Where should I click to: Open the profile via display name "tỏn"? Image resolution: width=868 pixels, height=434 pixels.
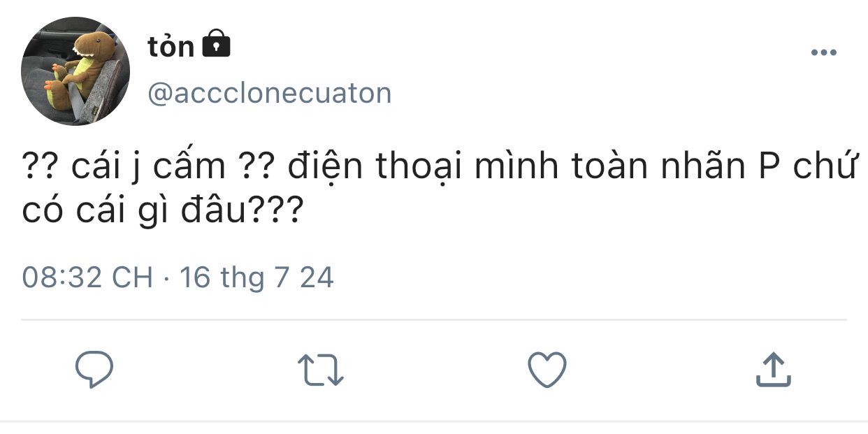tap(171, 46)
